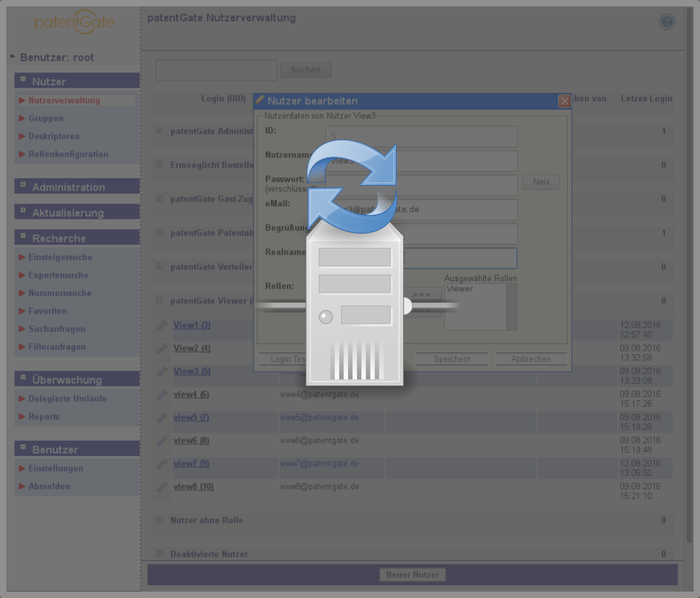Click the view7@patentgate.de email link

point(320,463)
